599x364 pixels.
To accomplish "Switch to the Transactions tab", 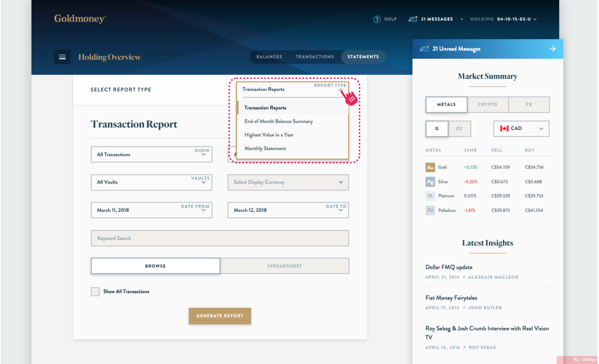I will tap(315, 57).
